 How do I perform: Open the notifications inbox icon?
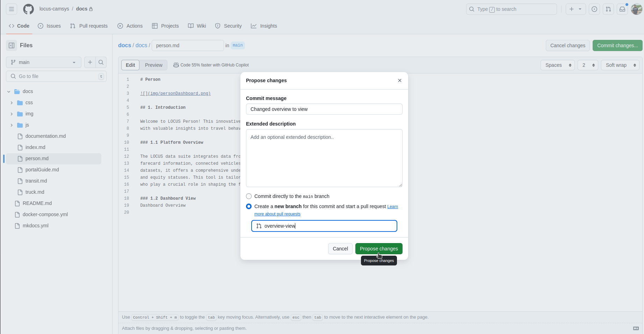[622, 9]
